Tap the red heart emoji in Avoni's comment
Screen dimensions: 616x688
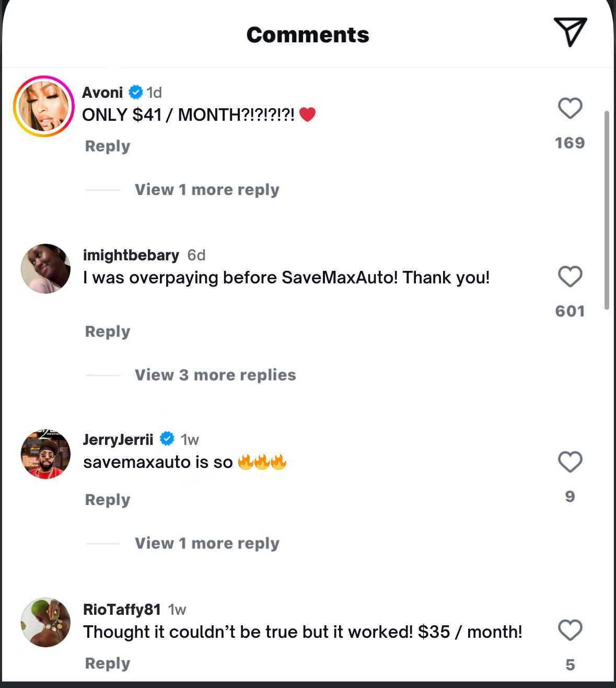click(309, 114)
